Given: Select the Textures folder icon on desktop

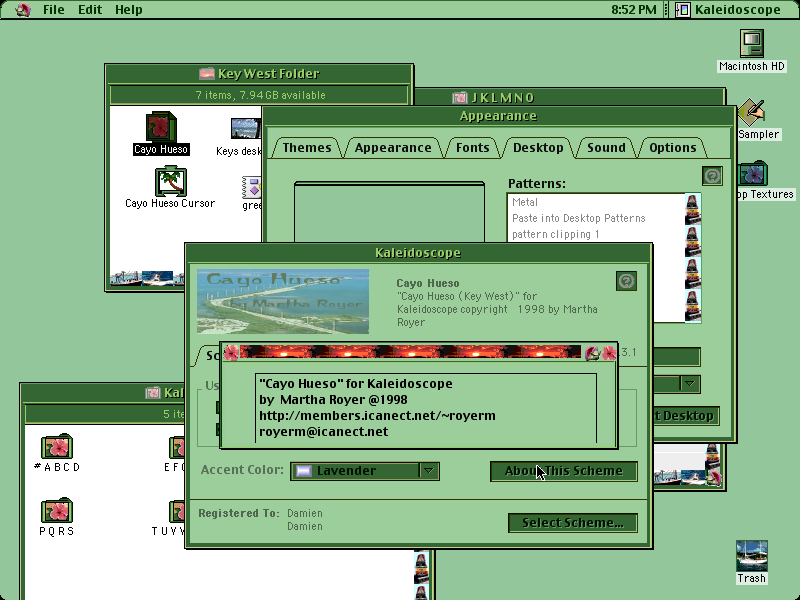Looking at the screenshot, I should (x=753, y=173).
